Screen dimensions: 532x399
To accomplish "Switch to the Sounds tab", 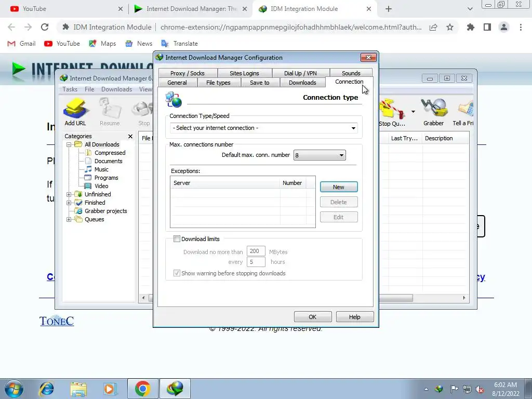I will [351, 73].
